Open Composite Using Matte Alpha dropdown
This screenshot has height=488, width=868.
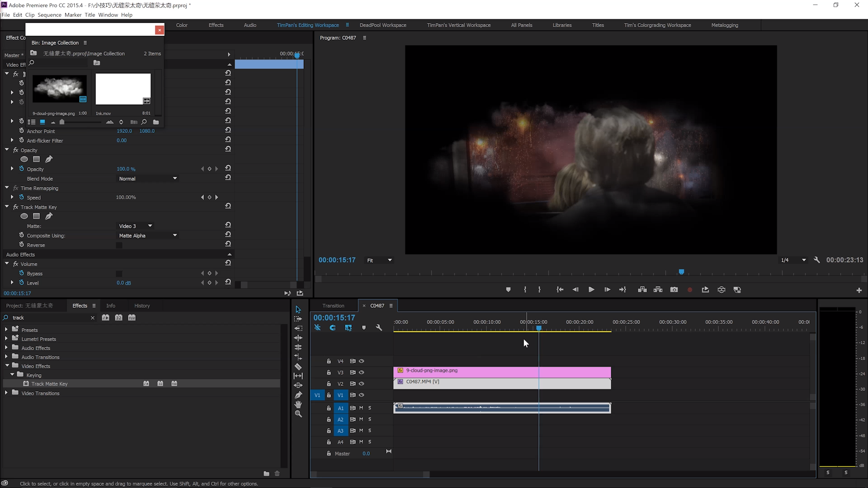(x=147, y=235)
